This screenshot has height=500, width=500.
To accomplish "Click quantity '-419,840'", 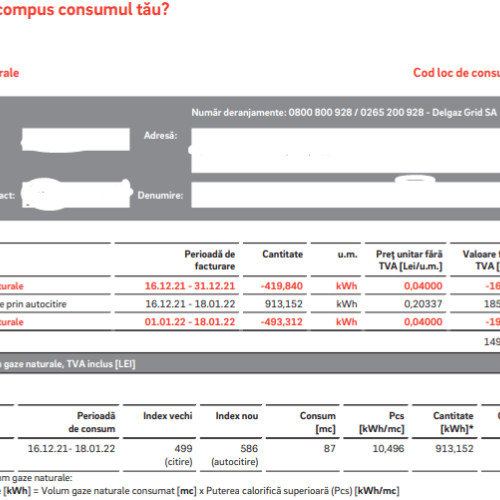I will [282, 286].
